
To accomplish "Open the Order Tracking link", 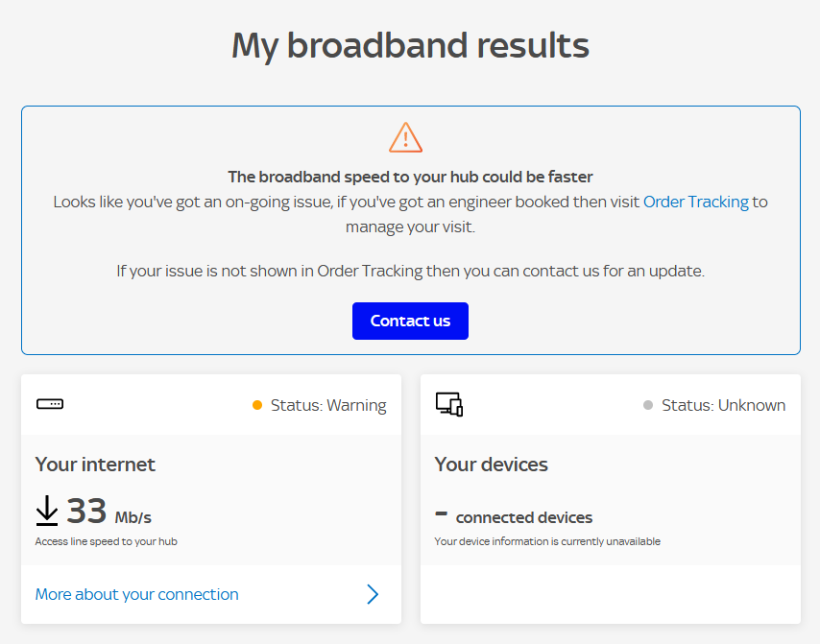I will click(696, 202).
